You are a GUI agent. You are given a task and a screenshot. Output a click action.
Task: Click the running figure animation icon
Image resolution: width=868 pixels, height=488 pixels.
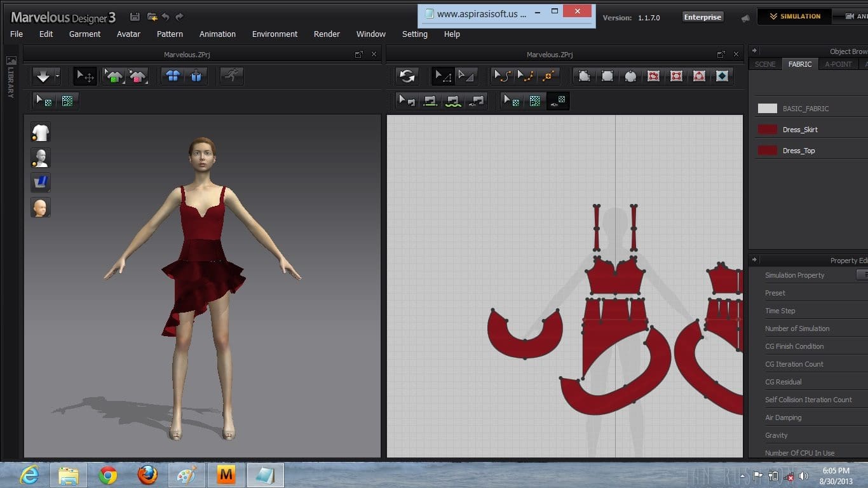click(231, 76)
